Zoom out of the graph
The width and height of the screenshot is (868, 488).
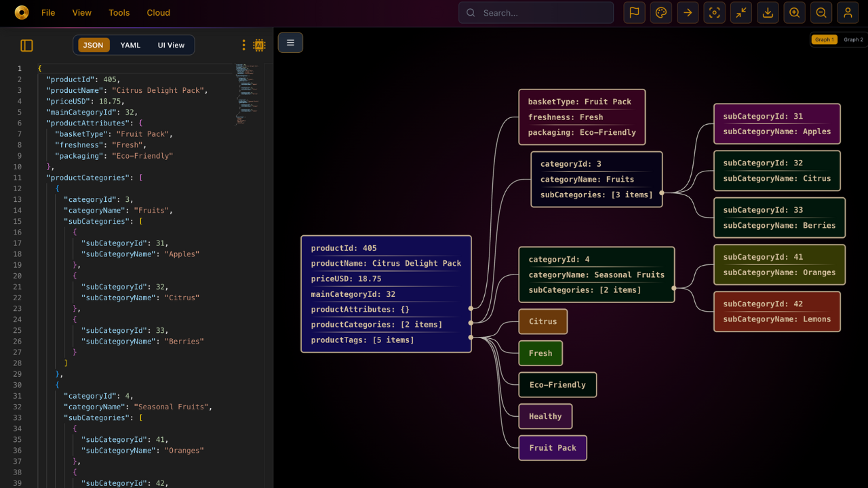click(821, 12)
